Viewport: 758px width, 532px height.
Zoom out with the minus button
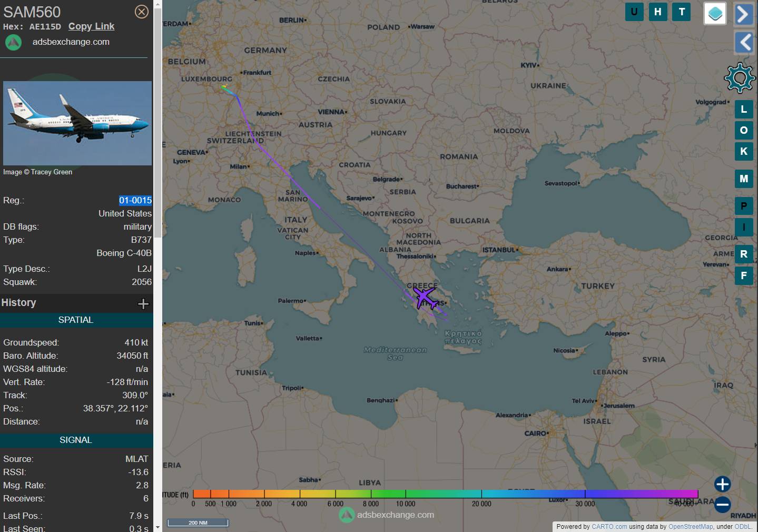(722, 505)
